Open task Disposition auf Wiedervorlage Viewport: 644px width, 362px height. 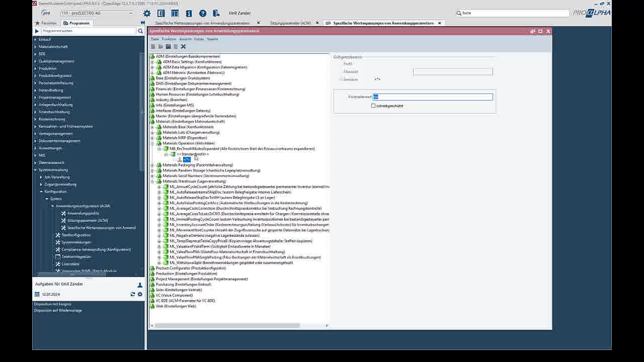(58, 310)
